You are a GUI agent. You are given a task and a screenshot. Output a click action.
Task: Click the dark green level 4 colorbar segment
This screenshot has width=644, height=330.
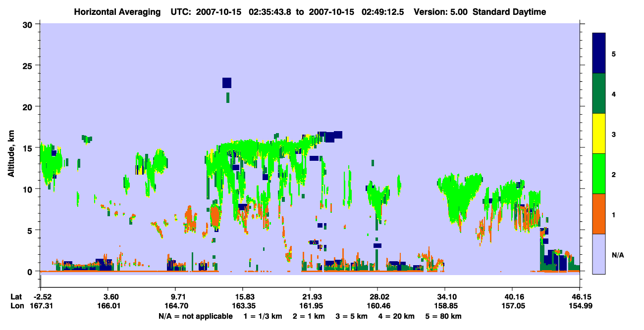pos(599,94)
